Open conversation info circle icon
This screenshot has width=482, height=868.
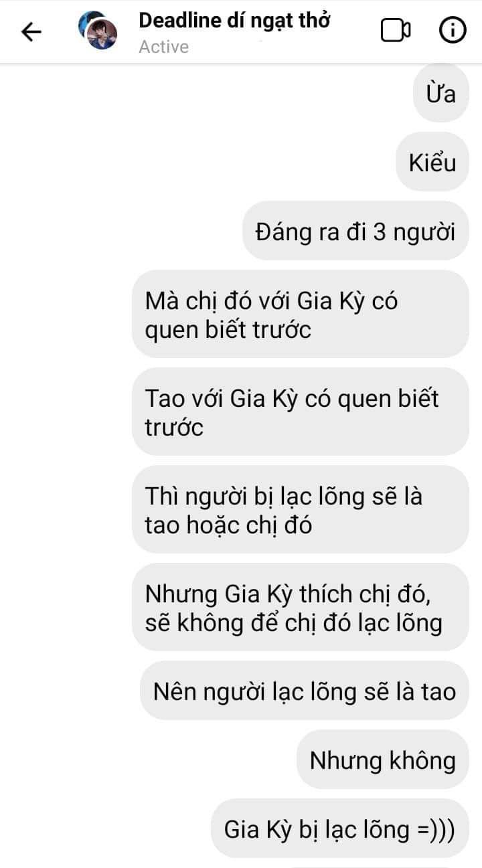tap(453, 31)
